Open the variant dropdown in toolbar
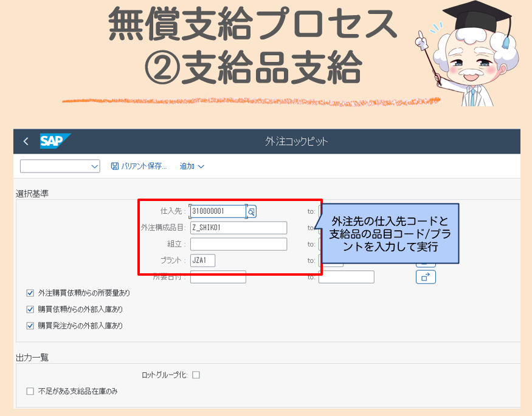The height and width of the screenshot is (416, 532). (60, 166)
